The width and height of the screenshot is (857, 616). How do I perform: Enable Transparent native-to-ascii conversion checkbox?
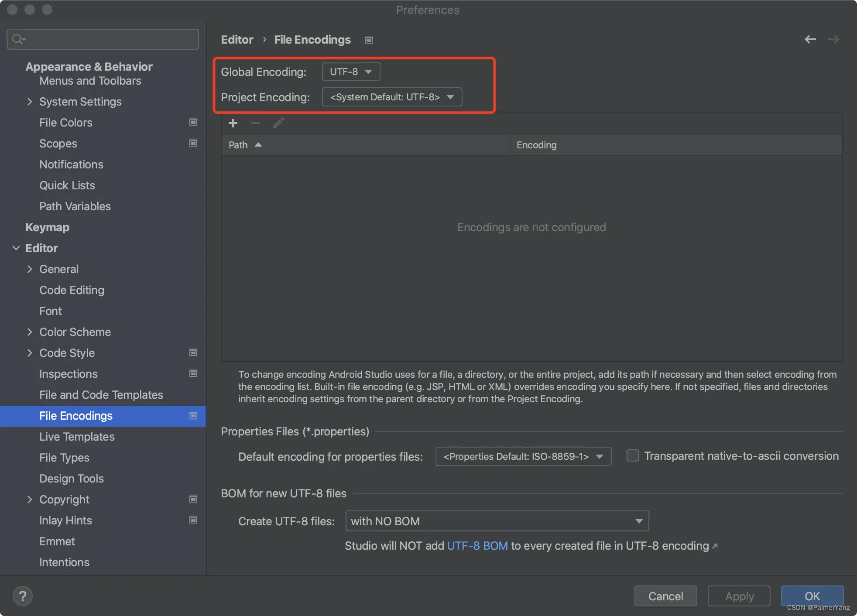[x=632, y=456]
